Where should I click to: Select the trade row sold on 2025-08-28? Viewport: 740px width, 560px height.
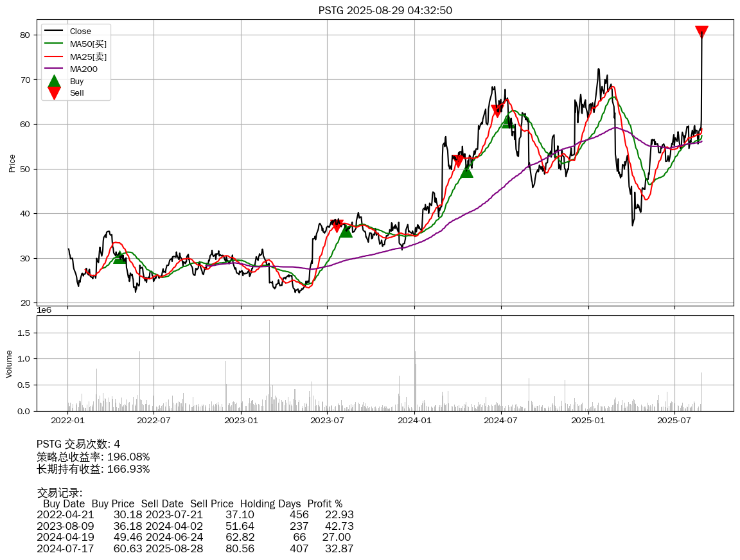tap(195, 548)
